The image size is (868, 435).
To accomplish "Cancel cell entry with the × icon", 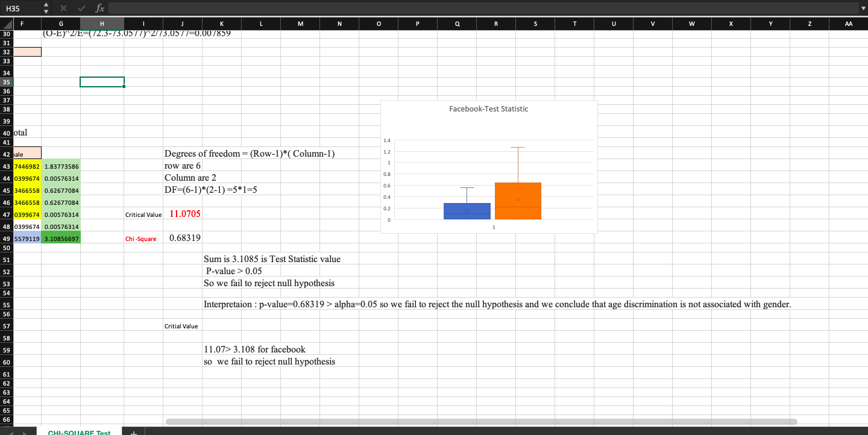I will click(x=65, y=8).
